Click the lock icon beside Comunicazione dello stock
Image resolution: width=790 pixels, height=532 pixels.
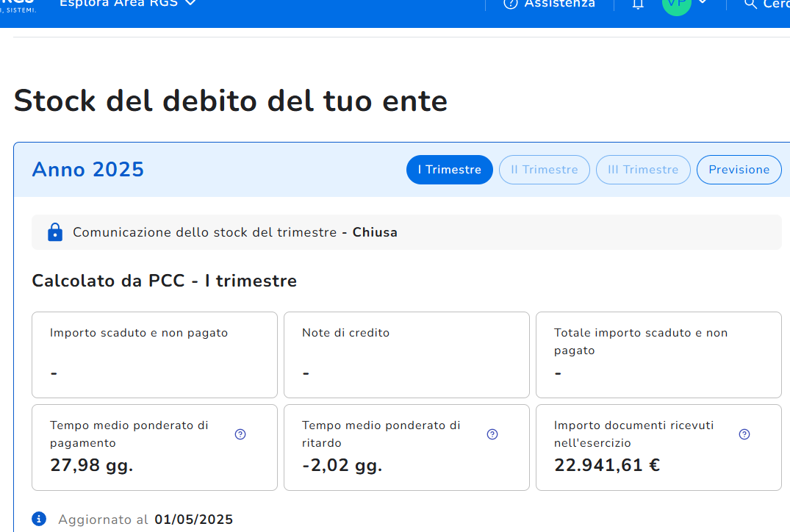[x=55, y=232]
